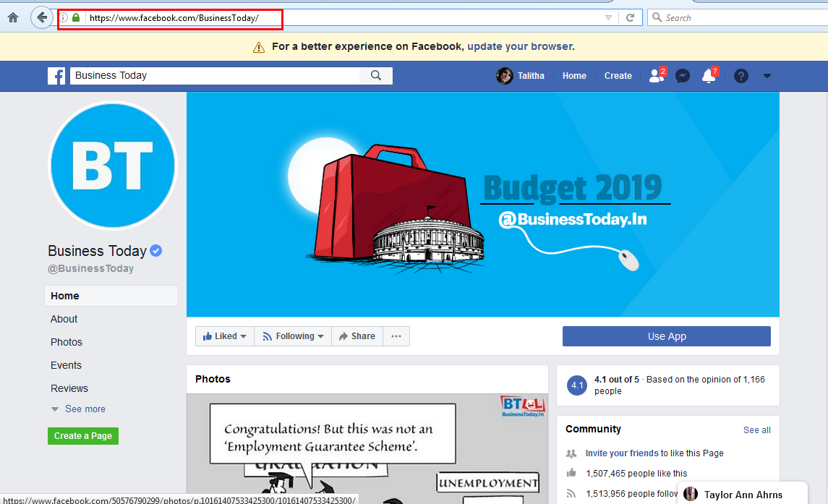Open Quick Help question mark icon

741,76
